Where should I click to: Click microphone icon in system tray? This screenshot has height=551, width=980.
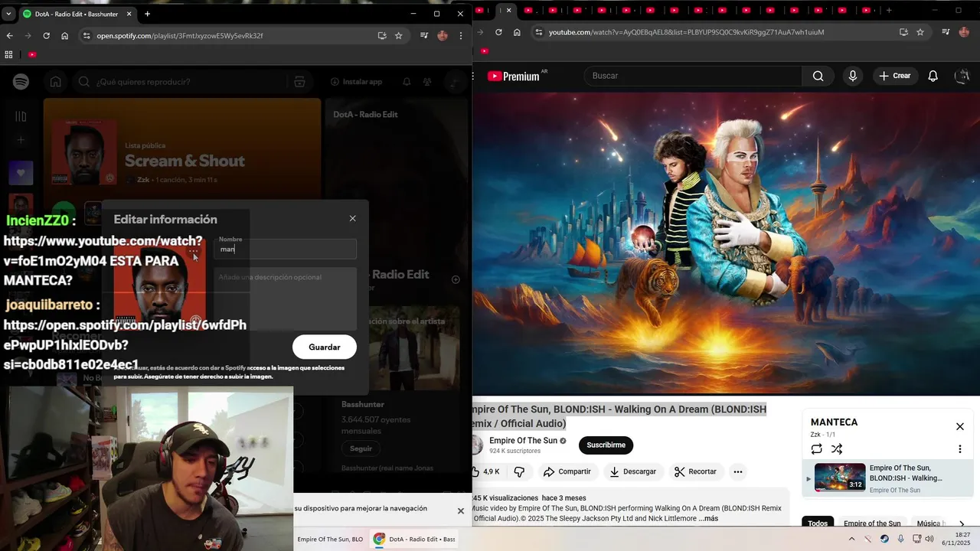coord(900,539)
